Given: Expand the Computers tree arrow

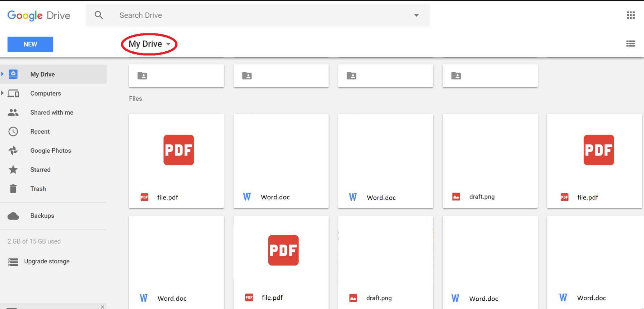Looking at the screenshot, I should point(3,93).
